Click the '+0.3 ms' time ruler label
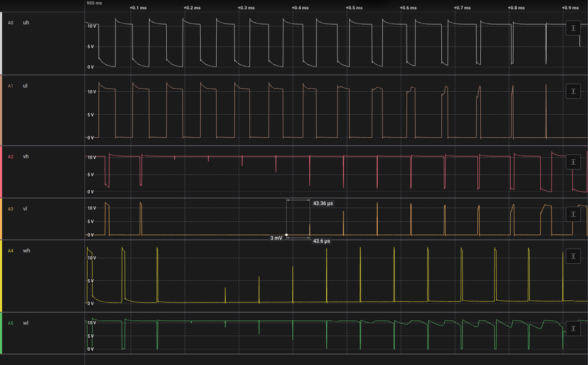 pyautogui.click(x=246, y=8)
